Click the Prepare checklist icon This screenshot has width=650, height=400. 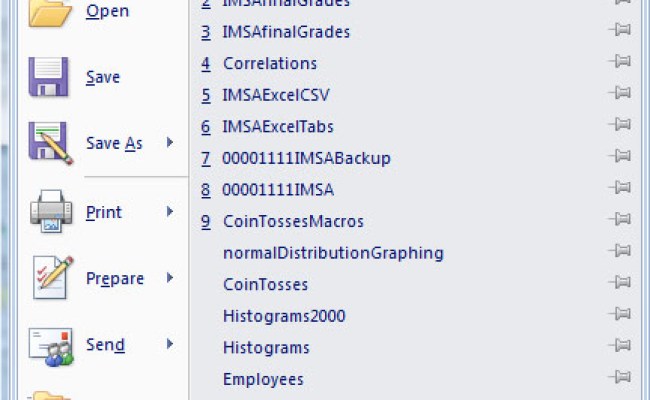tap(53, 277)
